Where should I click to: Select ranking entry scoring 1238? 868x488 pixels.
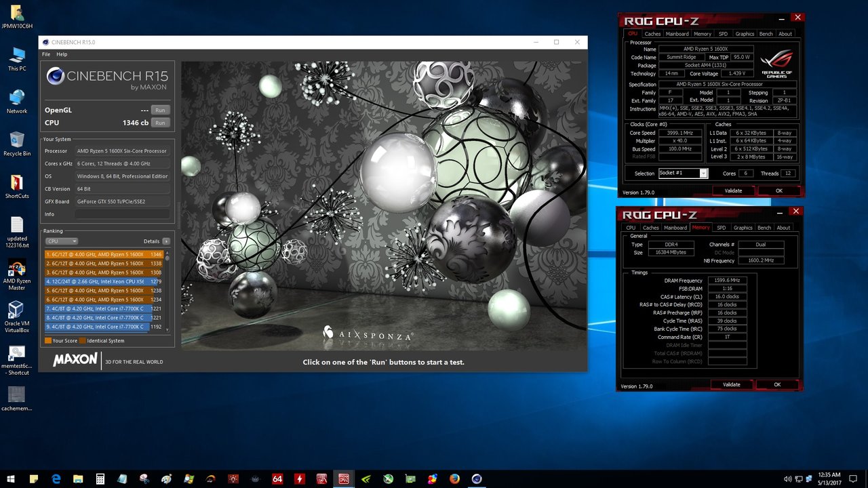tap(104, 290)
